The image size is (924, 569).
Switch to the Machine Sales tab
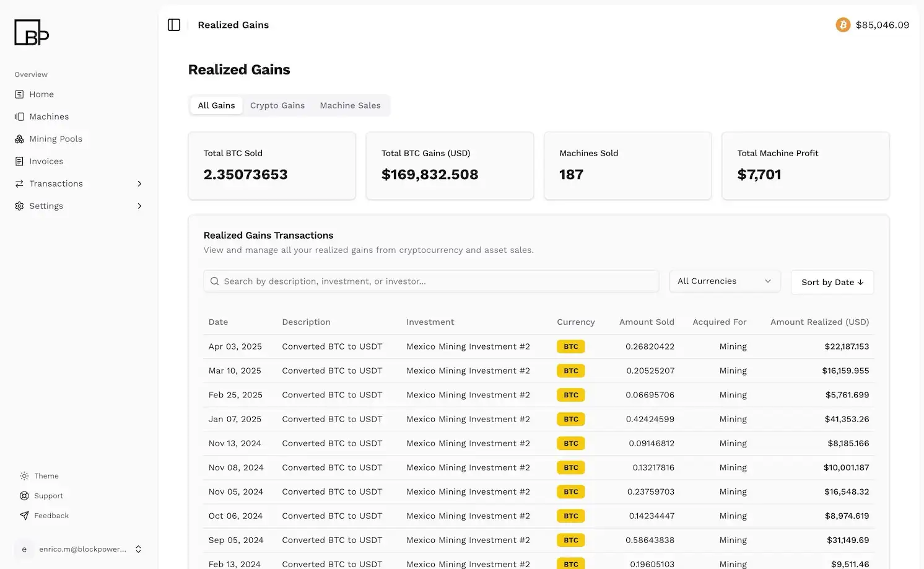[350, 105]
